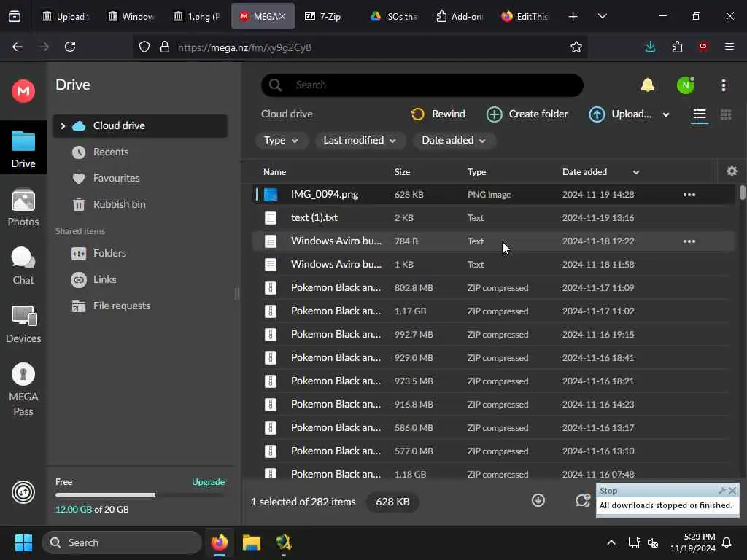Open Firefox application menu
This screenshot has width=747, height=560.
coord(729,47)
